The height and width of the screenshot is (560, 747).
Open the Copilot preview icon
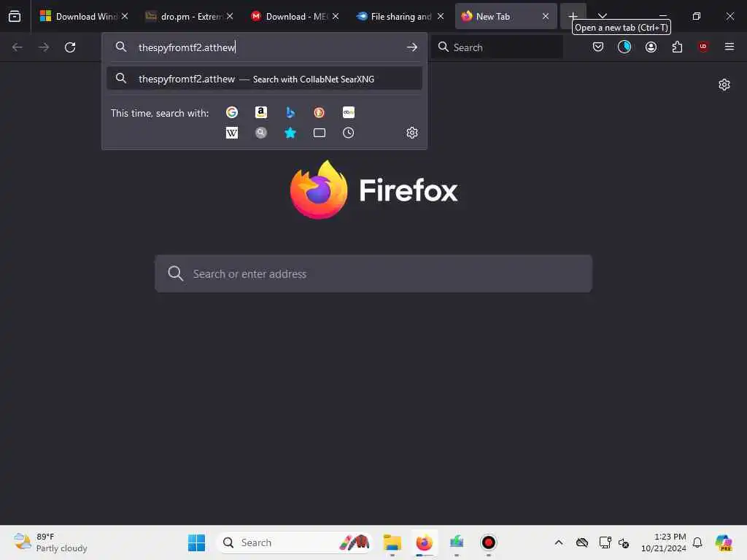pos(723,542)
